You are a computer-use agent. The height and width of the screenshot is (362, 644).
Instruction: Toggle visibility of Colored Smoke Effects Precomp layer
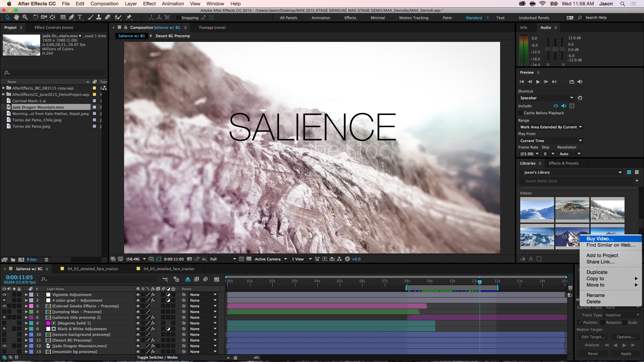pyautogui.click(x=4, y=306)
